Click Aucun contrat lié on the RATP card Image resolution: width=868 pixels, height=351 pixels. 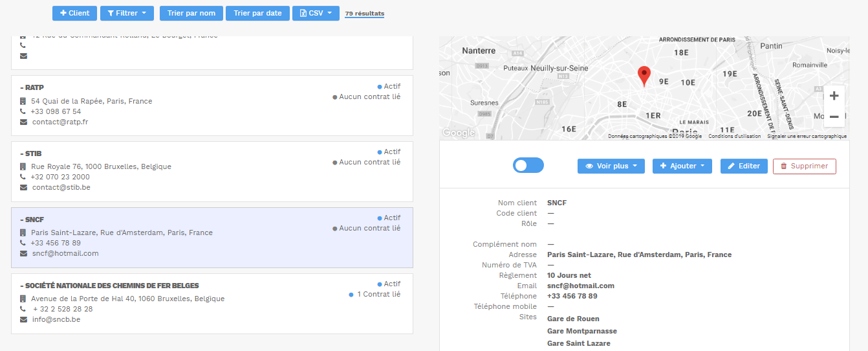[x=367, y=96]
